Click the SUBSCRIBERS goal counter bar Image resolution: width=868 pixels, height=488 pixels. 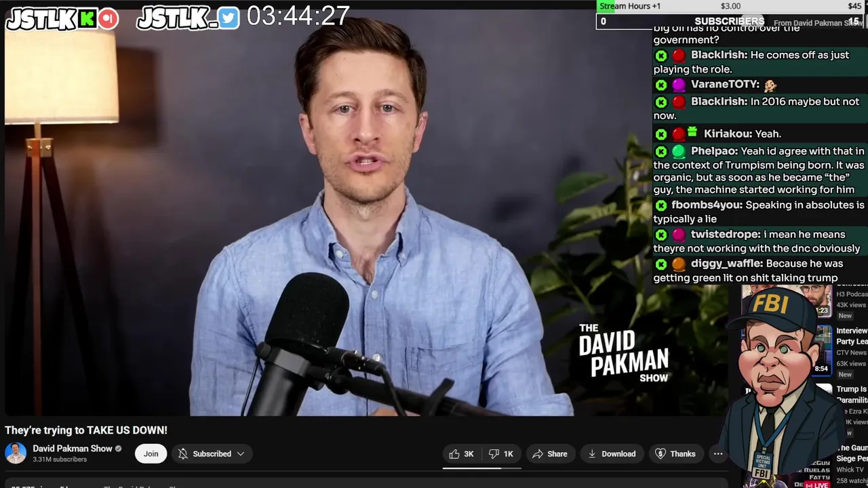(x=730, y=21)
